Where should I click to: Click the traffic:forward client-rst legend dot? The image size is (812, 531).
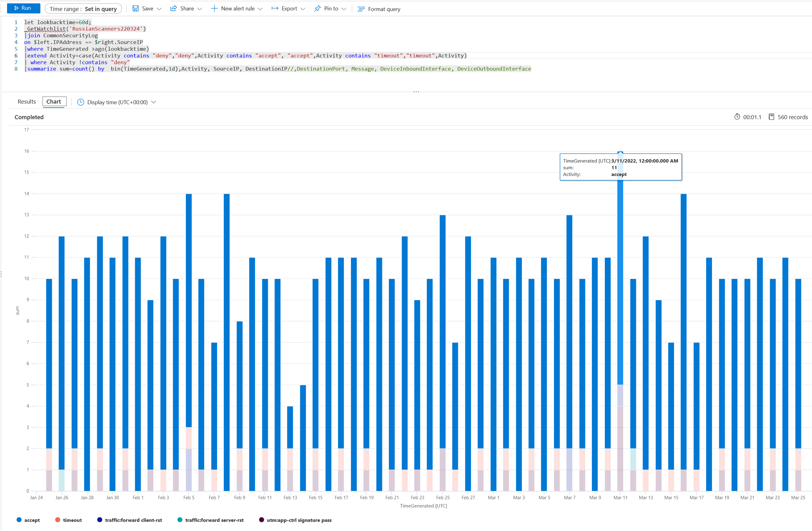100,520
